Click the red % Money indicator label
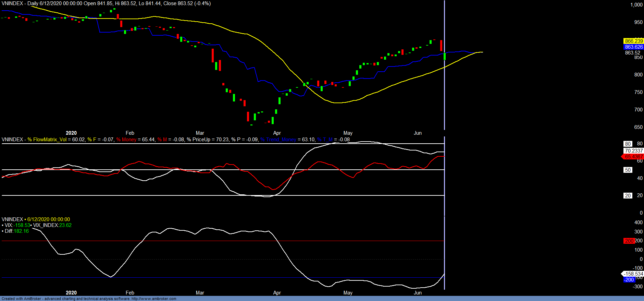The image size is (644, 301). (x=126, y=140)
